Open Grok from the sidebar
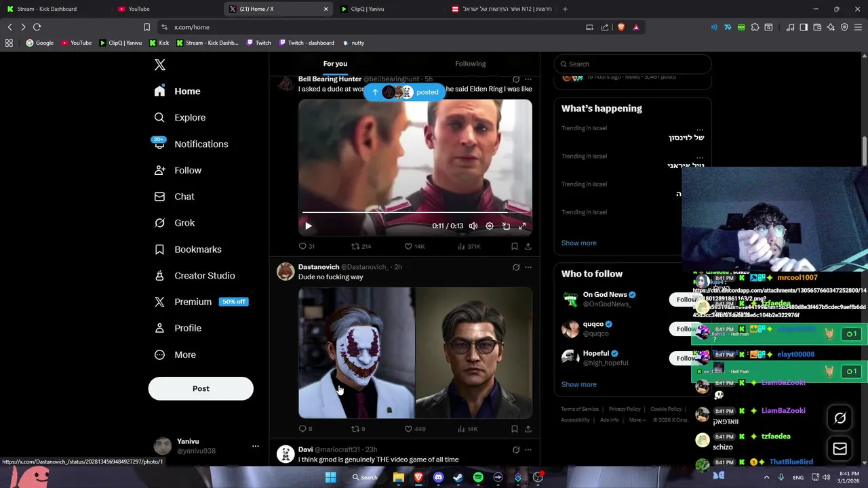The image size is (868, 488). pos(174,222)
